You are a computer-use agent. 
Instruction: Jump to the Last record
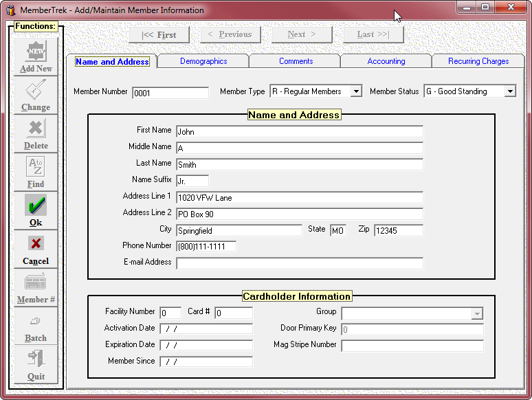[373, 34]
